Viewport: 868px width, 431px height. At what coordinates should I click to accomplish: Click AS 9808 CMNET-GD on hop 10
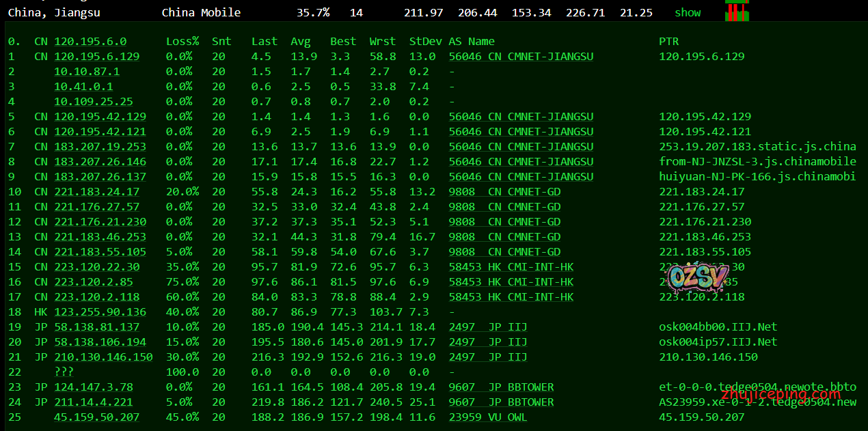(x=504, y=192)
